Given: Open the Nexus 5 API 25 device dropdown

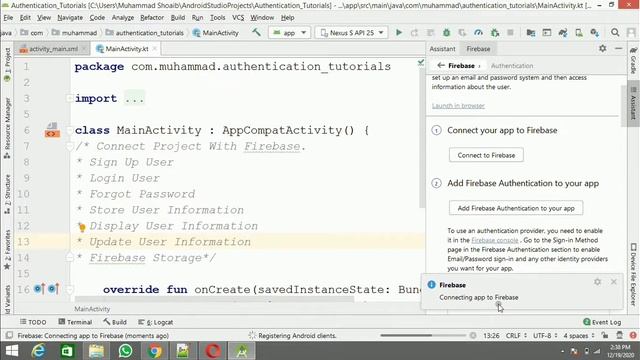Looking at the screenshot, I should [x=351, y=33].
